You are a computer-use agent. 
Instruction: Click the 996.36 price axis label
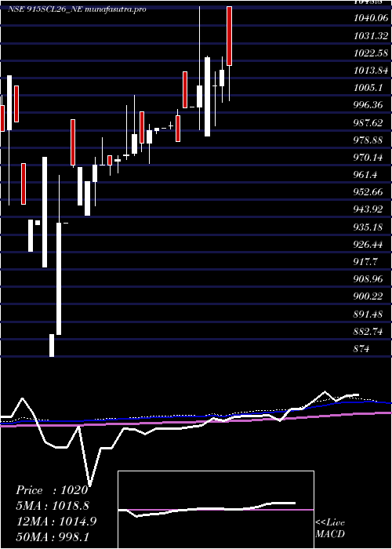pyautogui.click(x=368, y=105)
